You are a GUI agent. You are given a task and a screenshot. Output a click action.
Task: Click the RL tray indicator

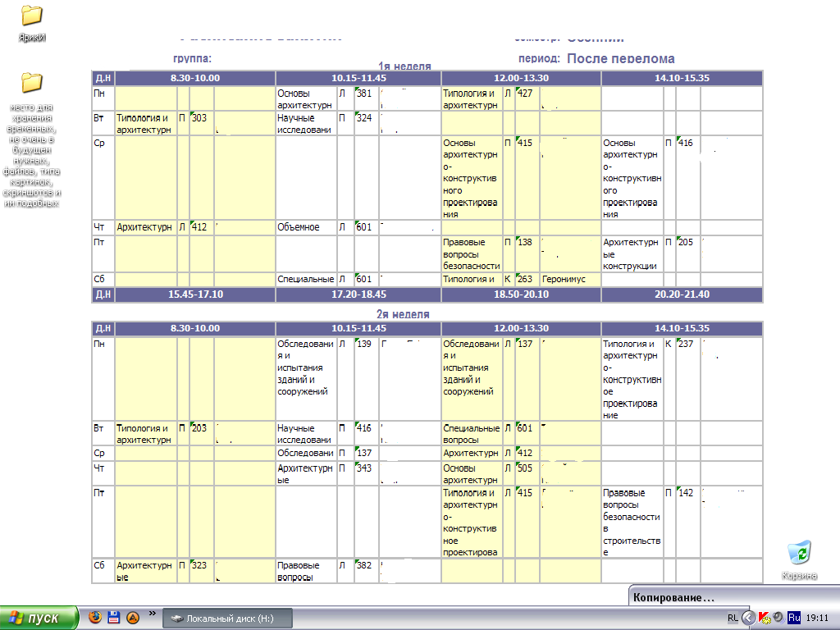[x=733, y=618]
